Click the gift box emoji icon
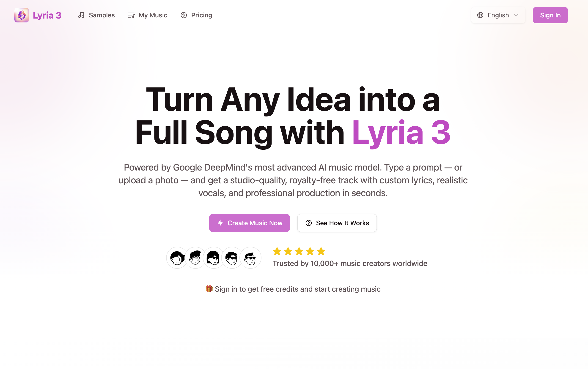The image size is (588, 369). [209, 289]
